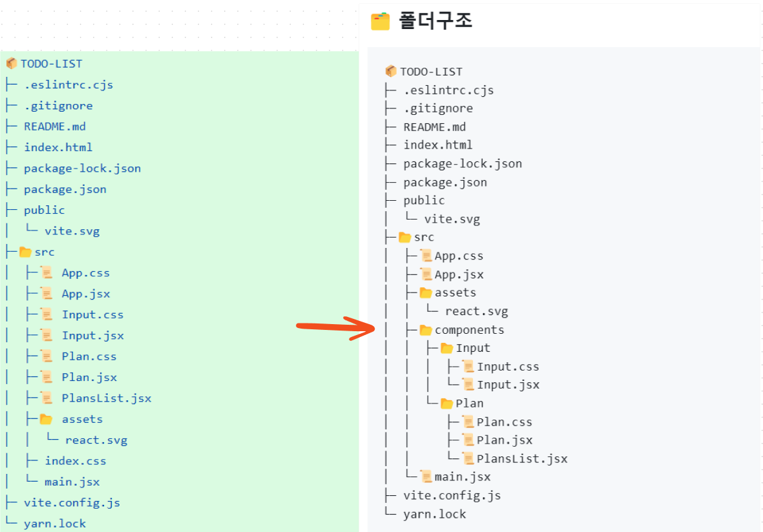Click the Plan folder icon under components
The width and height of the screenshot is (763, 532).
pyautogui.click(x=446, y=404)
